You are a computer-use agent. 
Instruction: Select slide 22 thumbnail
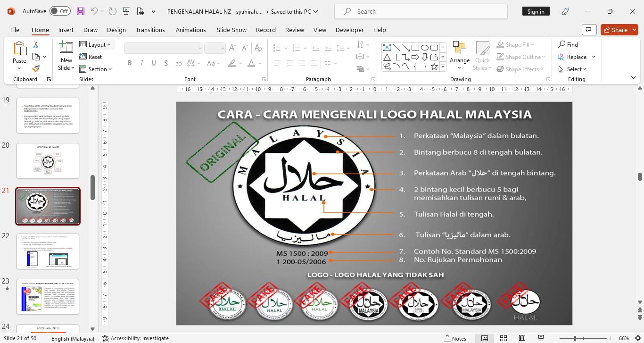point(48,251)
